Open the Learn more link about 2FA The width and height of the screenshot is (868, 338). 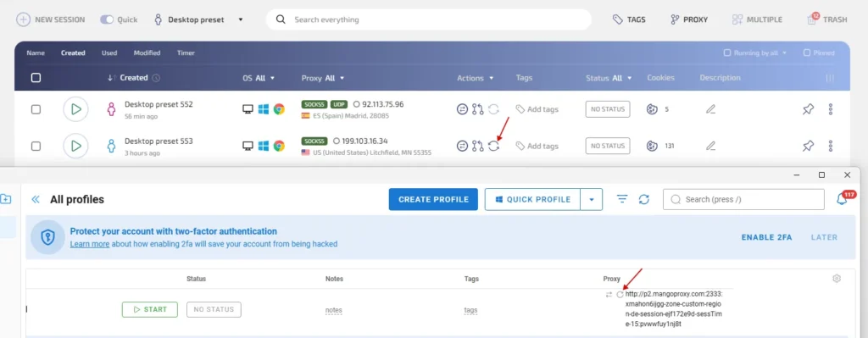point(90,244)
